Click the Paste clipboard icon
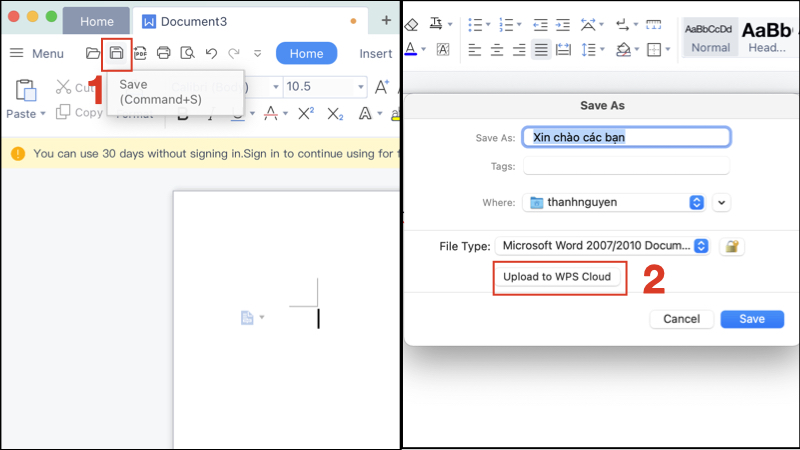This screenshot has height=450, width=800. (26, 90)
